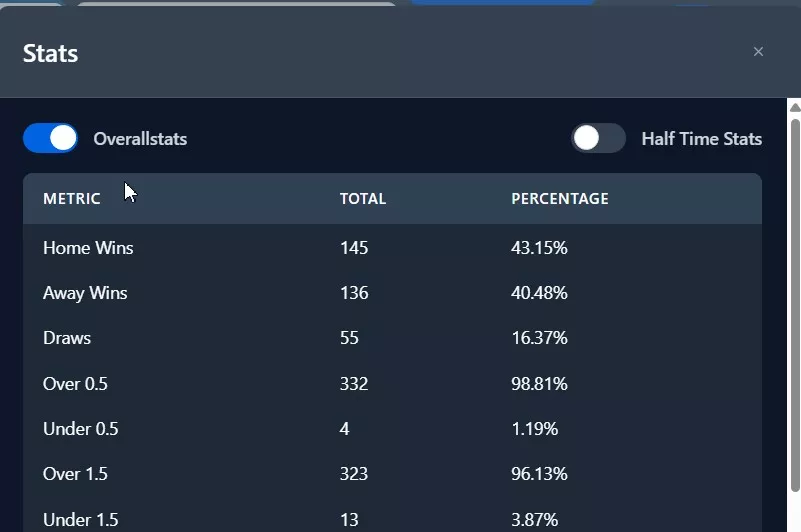The height and width of the screenshot is (532, 801).
Task: Click the TOTAL column header
Action: (363, 199)
